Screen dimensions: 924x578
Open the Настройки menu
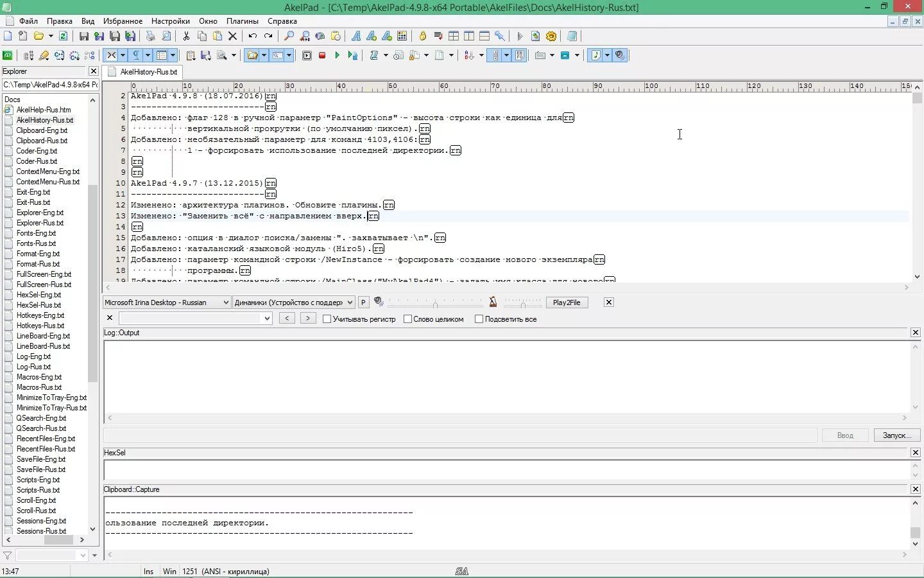(171, 21)
